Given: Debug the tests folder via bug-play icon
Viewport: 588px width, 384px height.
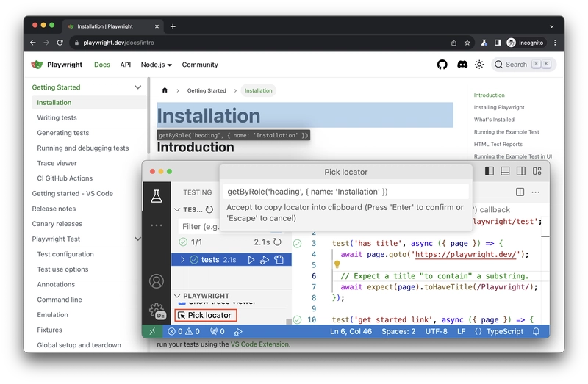Looking at the screenshot, I should point(265,260).
